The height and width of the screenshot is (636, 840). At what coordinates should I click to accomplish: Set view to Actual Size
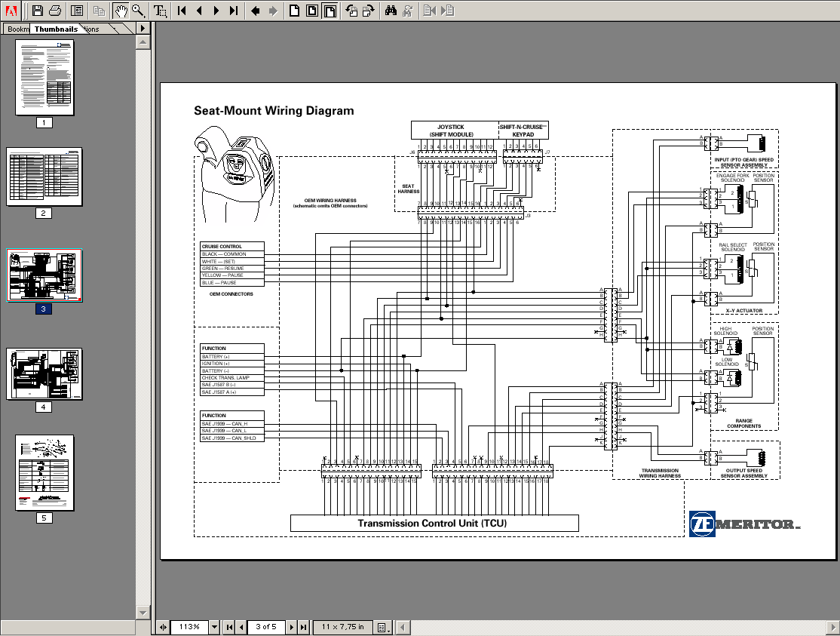295,11
